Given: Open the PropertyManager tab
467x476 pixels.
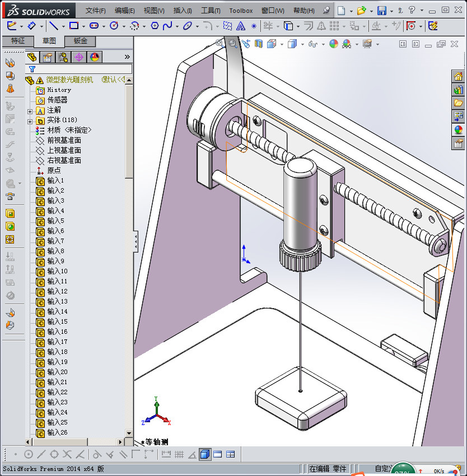Looking at the screenshot, I should click(48, 57).
